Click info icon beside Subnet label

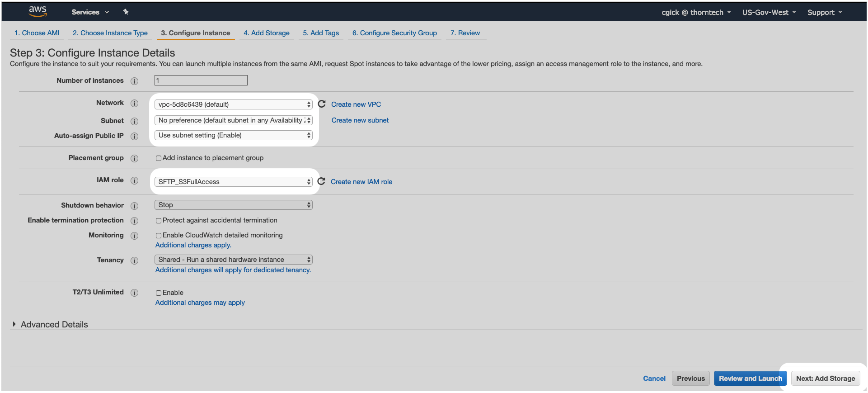(134, 121)
